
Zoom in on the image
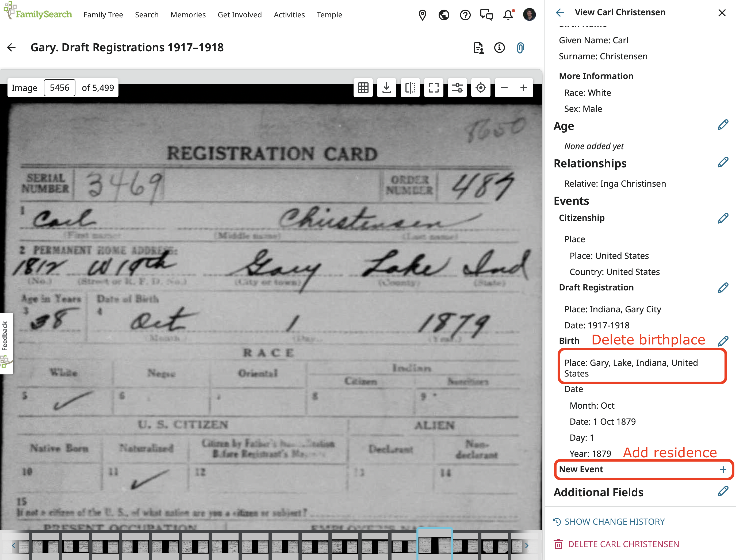pyautogui.click(x=524, y=88)
